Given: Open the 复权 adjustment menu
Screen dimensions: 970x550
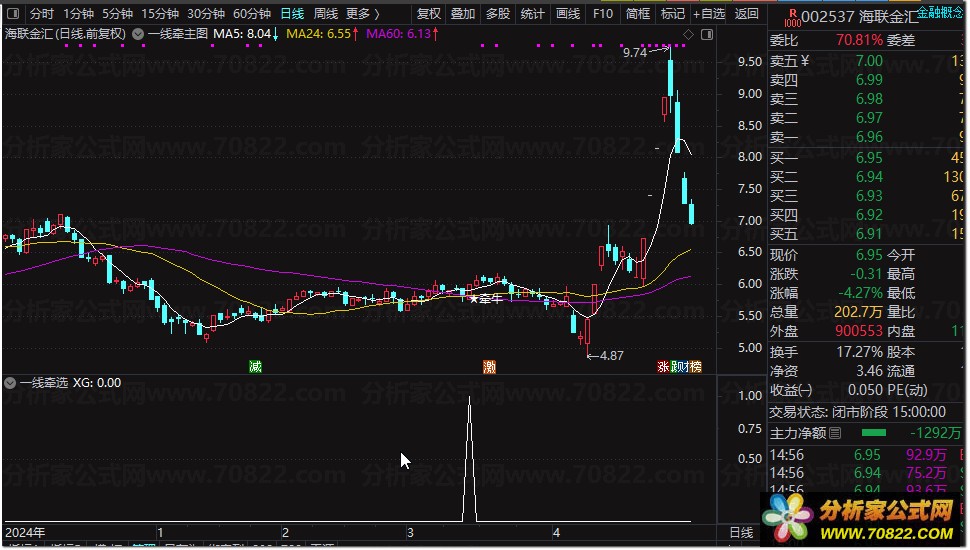Looking at the screenshot, I should pos(428,14).
